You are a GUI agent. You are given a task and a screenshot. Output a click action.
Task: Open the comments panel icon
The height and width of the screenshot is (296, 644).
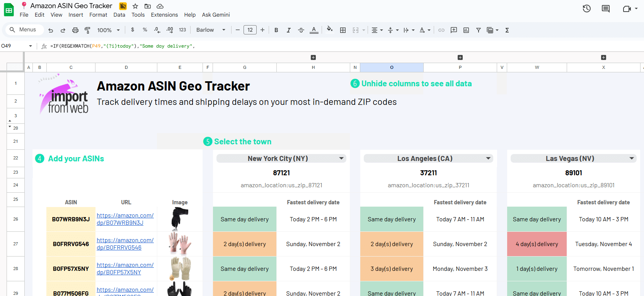pyautogui.click(x=606, y=9)
